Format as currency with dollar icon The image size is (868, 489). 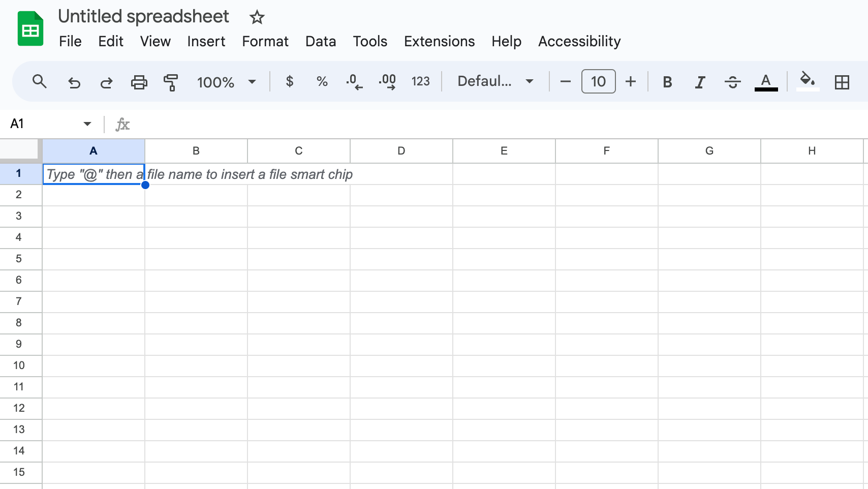[x=290, y=81]
